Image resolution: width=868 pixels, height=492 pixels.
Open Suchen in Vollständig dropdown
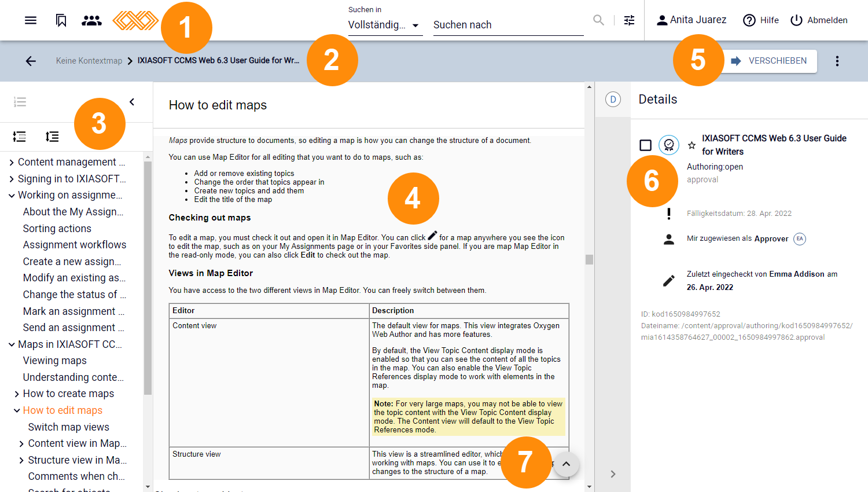click(x=385, y=25)
